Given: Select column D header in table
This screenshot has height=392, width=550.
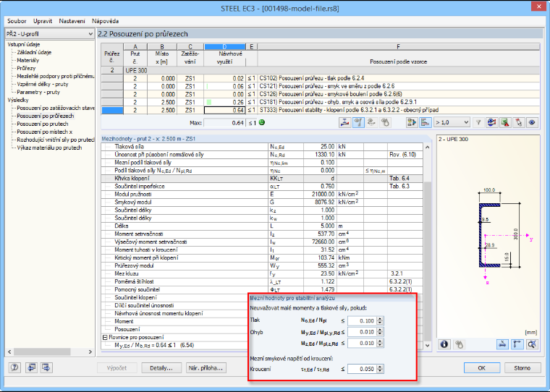Looking at the screenshot, I should pyautogui.click(x=225, y=46).
